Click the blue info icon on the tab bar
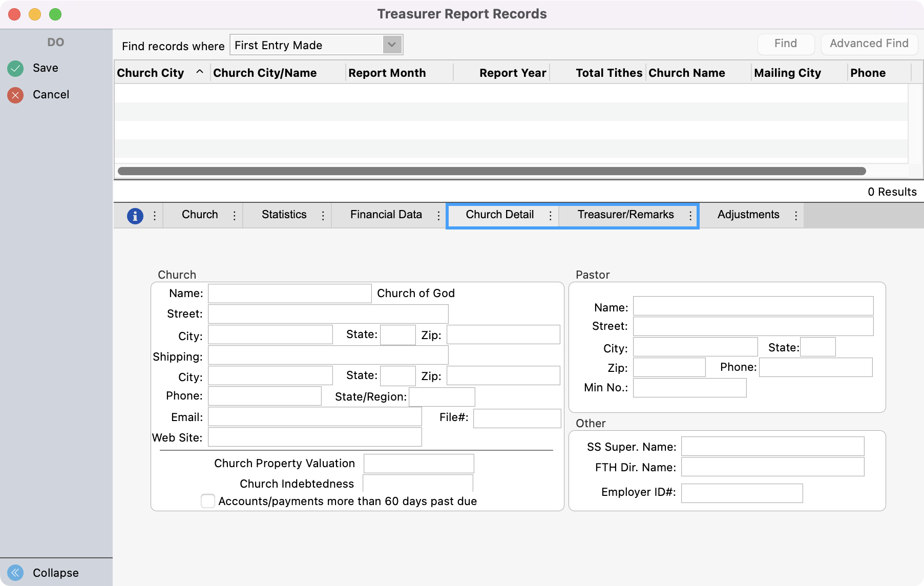 [135, 216]
